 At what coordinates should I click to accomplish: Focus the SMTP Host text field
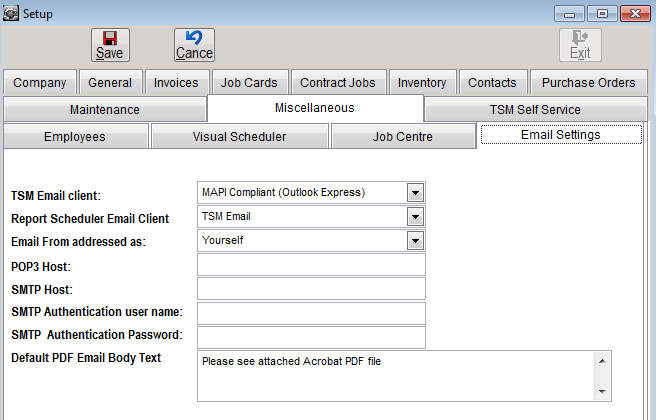311,289
